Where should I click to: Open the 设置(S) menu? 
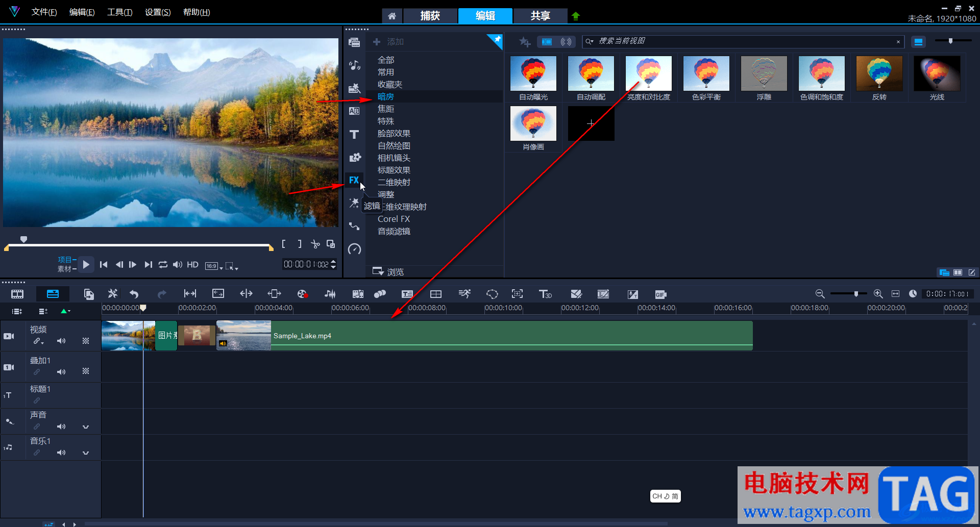click(x=158, y=12)
